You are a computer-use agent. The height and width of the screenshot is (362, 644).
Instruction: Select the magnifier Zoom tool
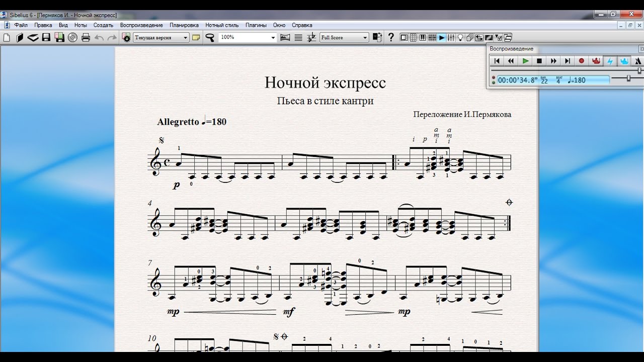(210, 37)
